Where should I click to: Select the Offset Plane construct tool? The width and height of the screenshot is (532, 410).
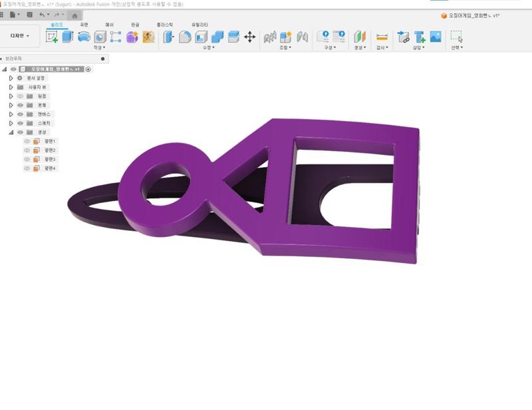point(360,37)
